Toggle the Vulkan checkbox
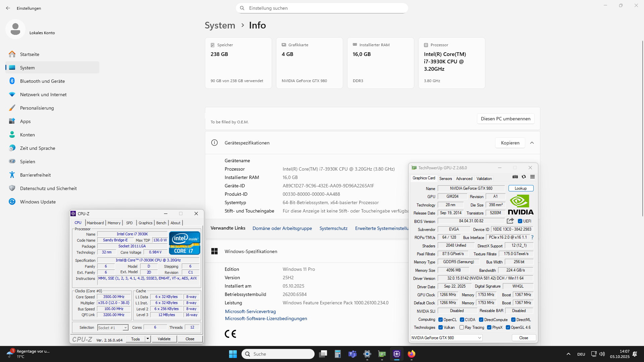Viewport: 644px width, 362px height. (440, 327)
